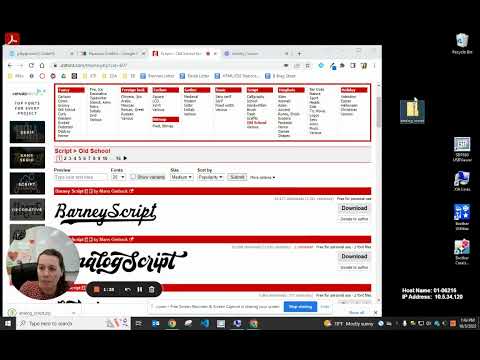This screenshot has width=480, height=360.
Task: Expand the download options arrow for the zip file
Action: click(x=74, y=313)
